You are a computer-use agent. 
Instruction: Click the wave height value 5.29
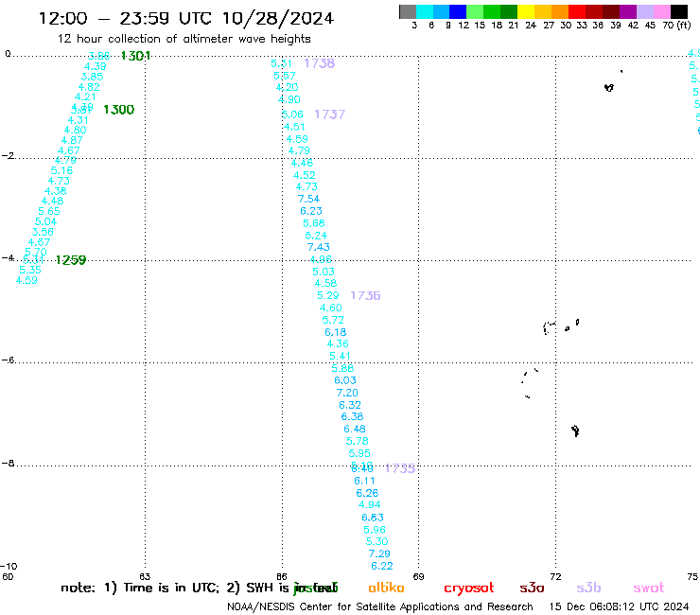(327, 295)
